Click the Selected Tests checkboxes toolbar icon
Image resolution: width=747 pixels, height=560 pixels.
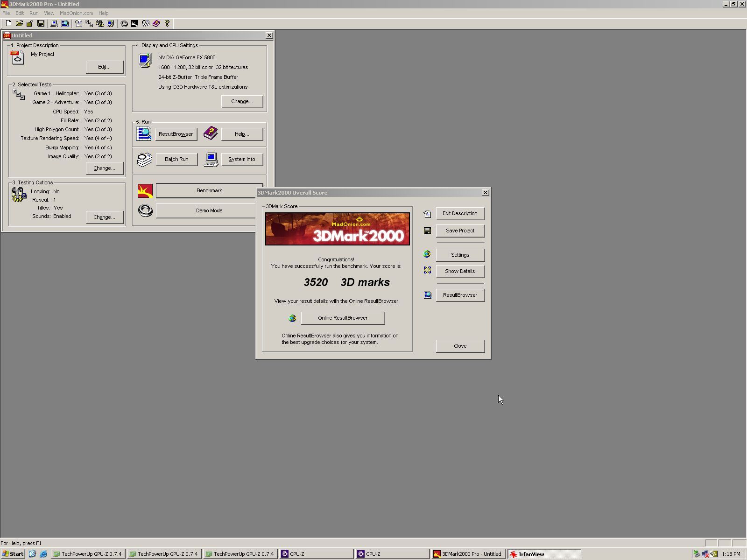[x=89, y=23]
